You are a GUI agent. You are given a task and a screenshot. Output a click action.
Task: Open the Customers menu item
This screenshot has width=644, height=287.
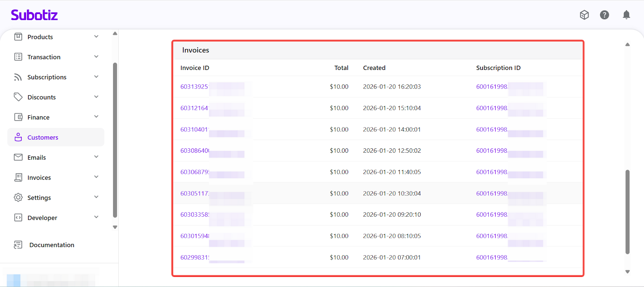pos(43,137)
